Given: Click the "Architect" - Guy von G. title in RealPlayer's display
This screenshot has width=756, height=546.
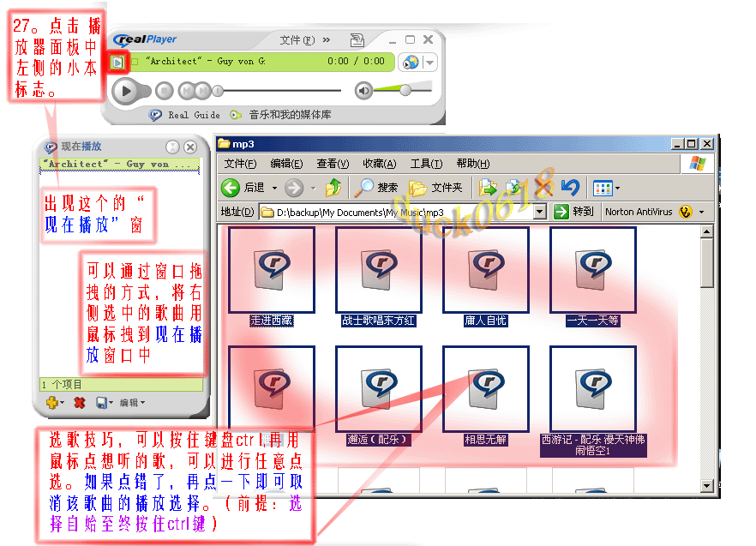Looking at the screenshot, I should click(206, 61).
